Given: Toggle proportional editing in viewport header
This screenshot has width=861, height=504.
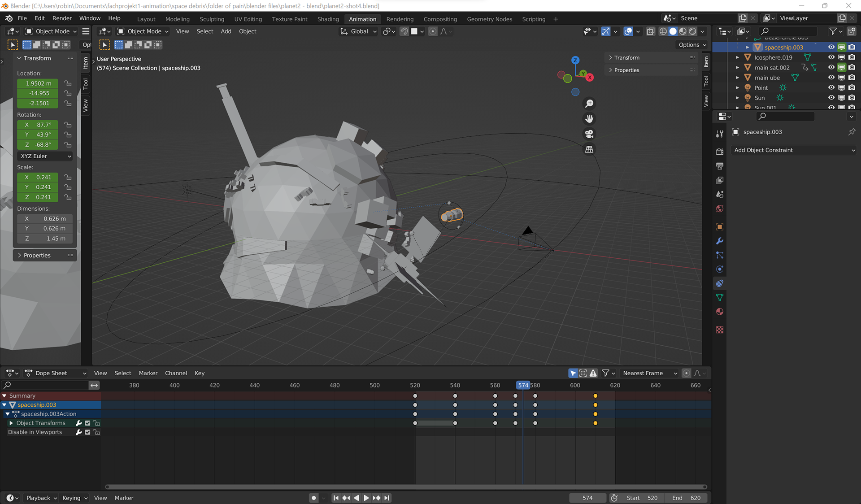Looking at the screenshot, I should point(433,31).
